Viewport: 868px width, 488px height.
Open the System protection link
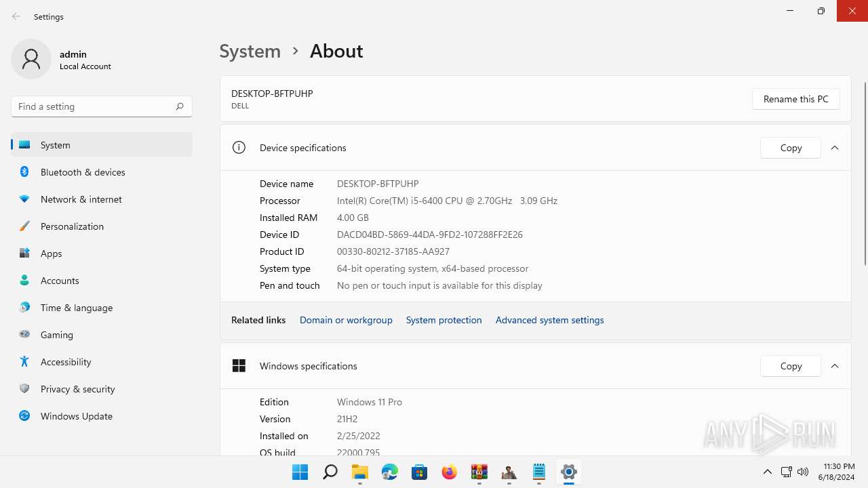point(443,320)
